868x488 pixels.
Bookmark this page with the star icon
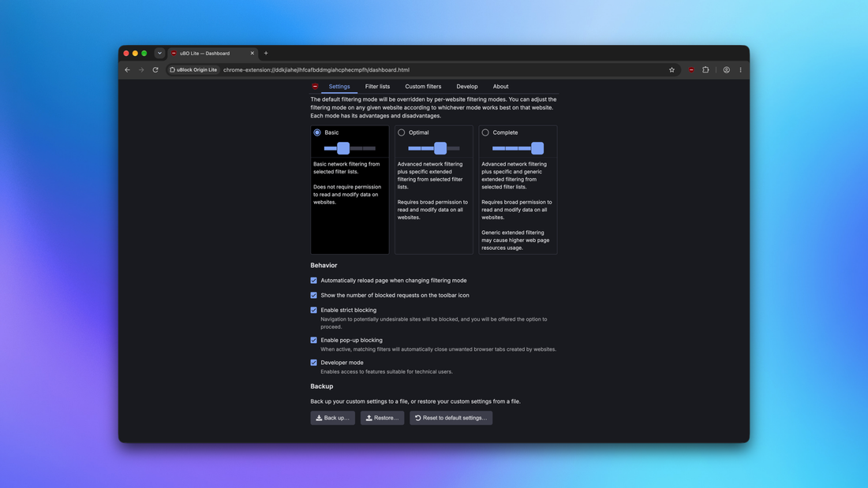[672, 69]
